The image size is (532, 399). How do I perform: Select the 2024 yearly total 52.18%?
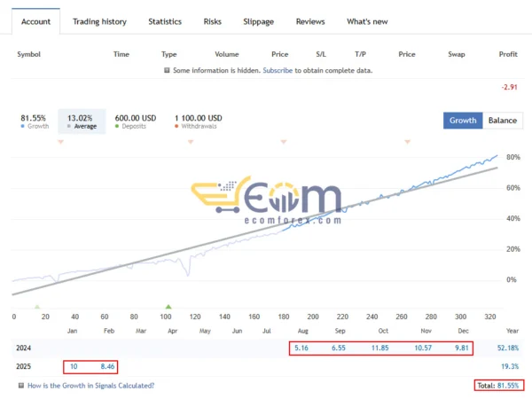click(x=508, y=348)
